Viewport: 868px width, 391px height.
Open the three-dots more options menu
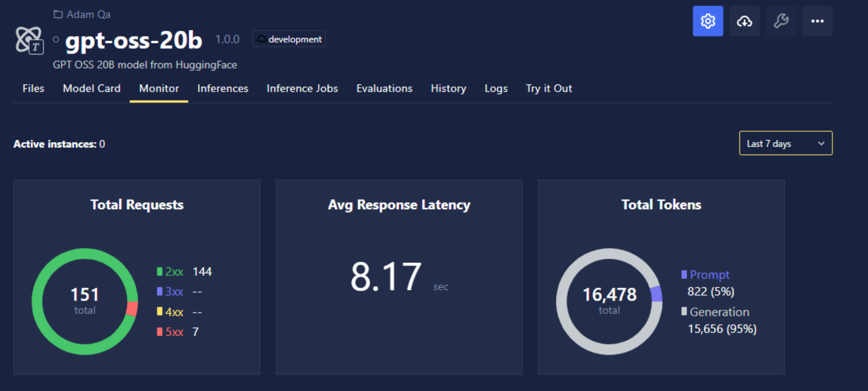817,21
